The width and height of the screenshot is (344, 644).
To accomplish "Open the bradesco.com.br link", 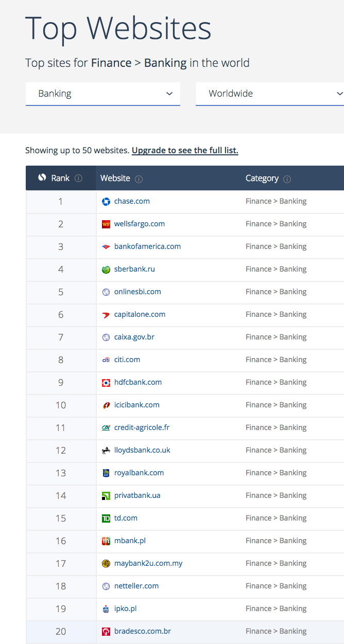I will point(143,631).
